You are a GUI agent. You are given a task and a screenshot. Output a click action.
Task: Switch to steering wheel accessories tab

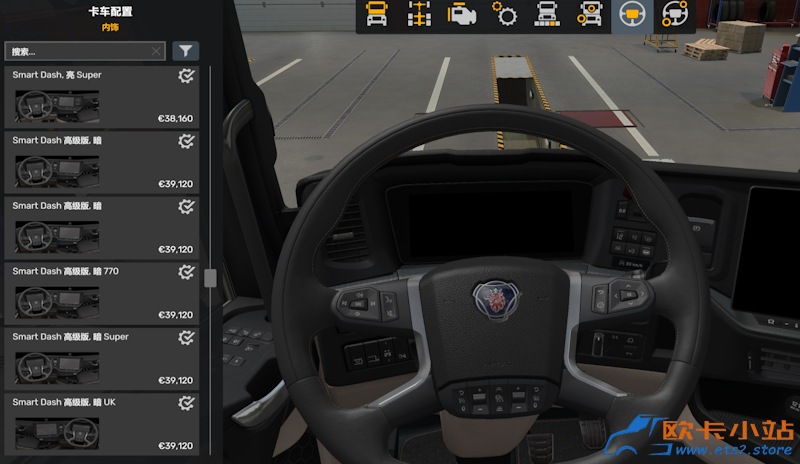673,15
